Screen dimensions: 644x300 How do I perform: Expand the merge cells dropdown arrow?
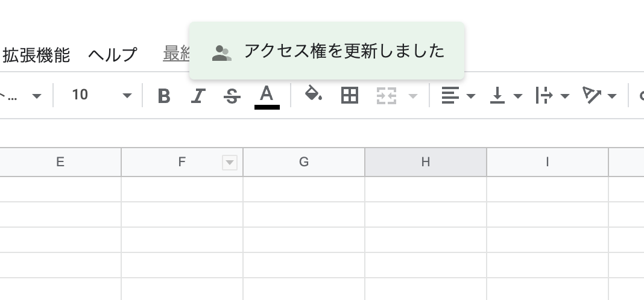tap(413, 96)
